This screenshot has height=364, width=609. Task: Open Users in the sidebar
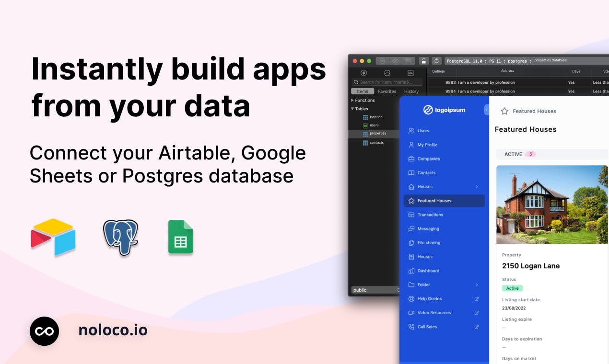click(x=444, y=130)
